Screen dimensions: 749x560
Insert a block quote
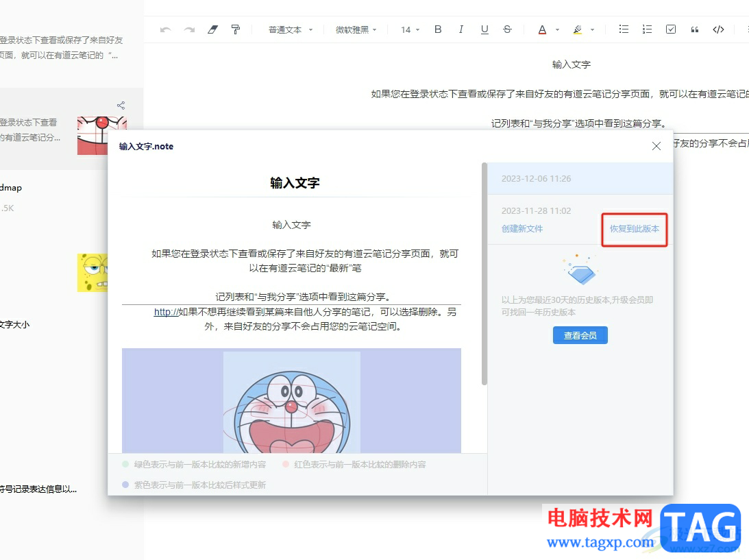tap(695, 29)
